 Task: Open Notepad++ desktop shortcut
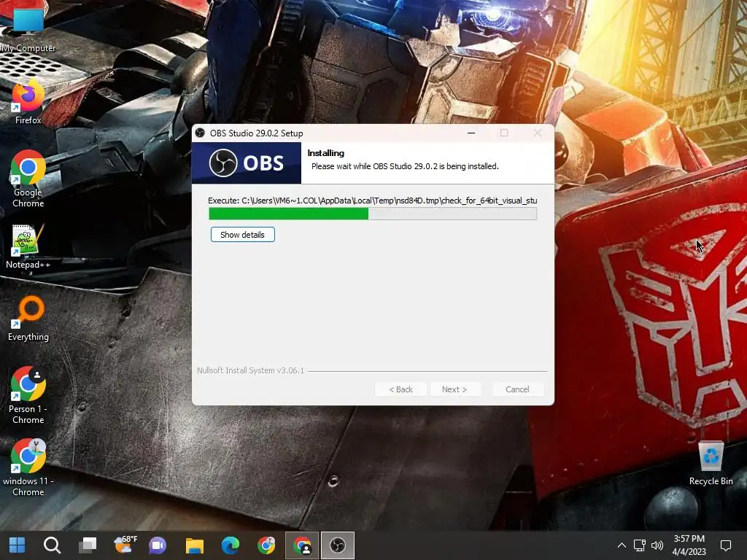pyautogui.click(x=28, y=246)
